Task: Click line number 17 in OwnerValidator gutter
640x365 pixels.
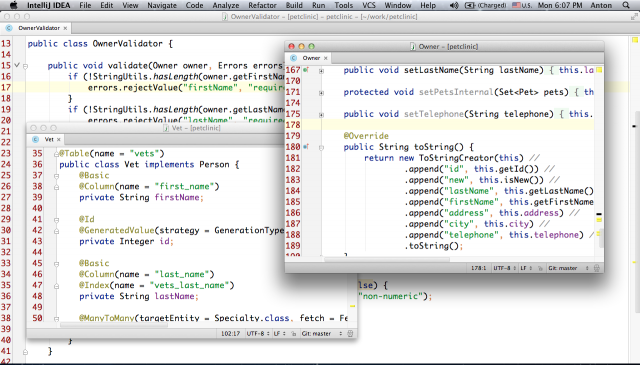Action: coord(6,87)
